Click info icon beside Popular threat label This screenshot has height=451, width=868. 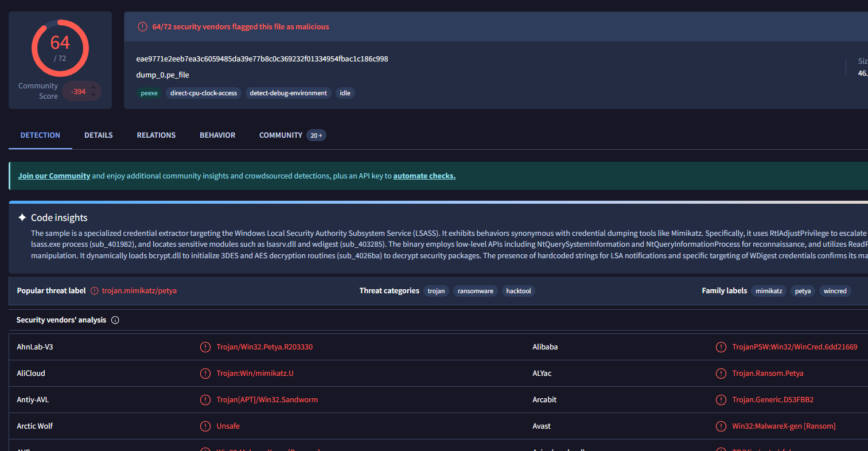coord(95,291)
